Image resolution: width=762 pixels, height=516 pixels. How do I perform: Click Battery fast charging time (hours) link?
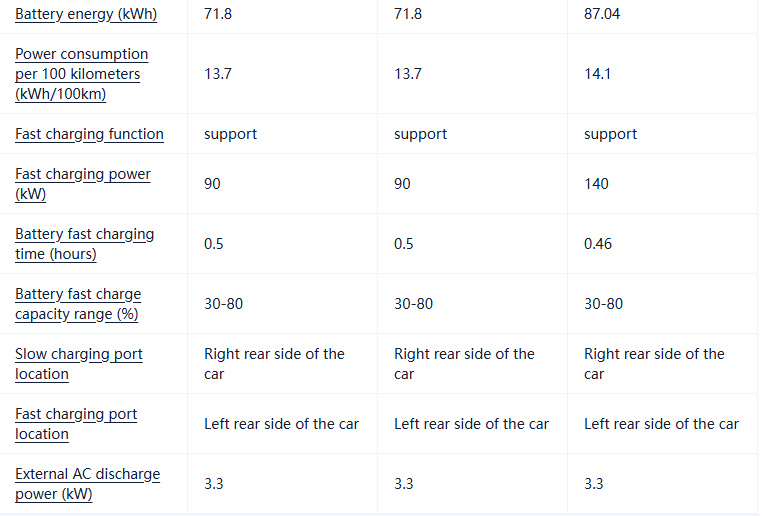point(85,244)
